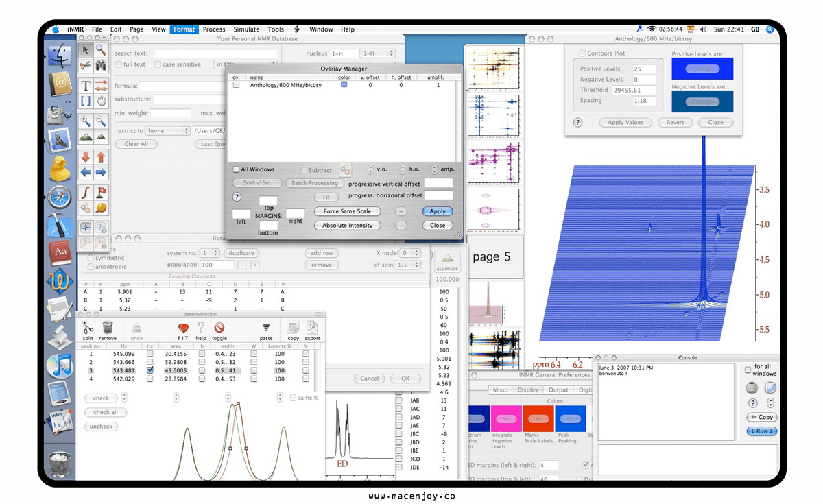Select the magnifying glass tool in the palette
This screenshot has width=823, height=504.
[x=101, y=49]
